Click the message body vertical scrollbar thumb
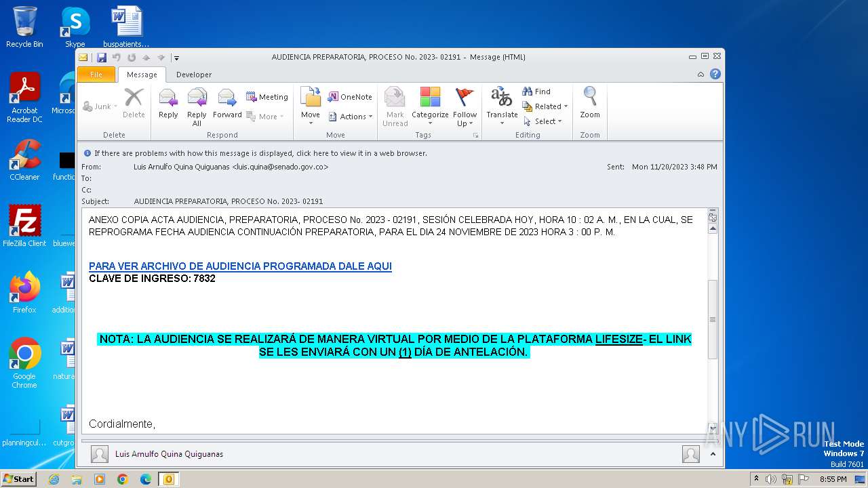Screen dimensions: 868x488 point(712,319)
